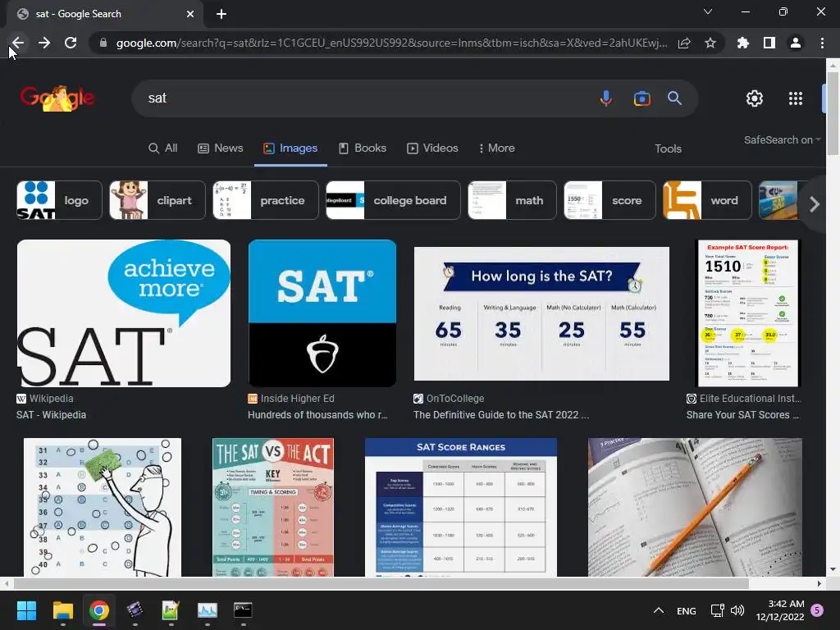Filter images by the 'score' chip
840x630 pixels.
coord(609,200)
